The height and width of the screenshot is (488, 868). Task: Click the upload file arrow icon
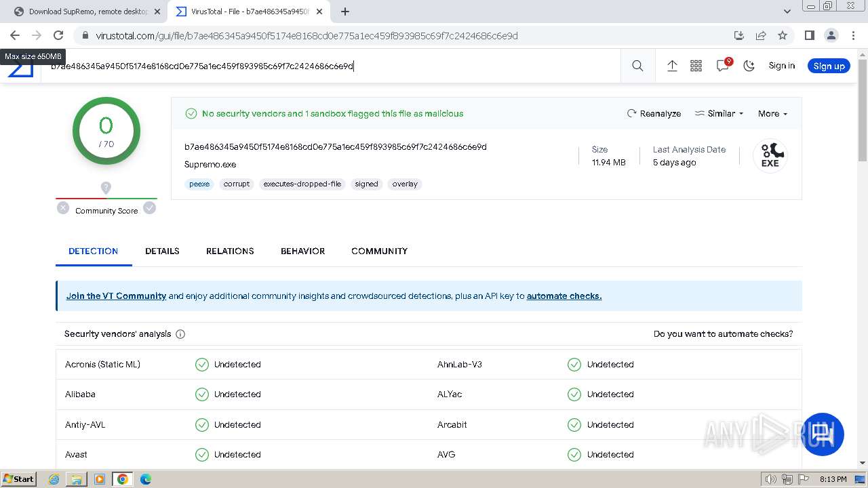[672, 66]
